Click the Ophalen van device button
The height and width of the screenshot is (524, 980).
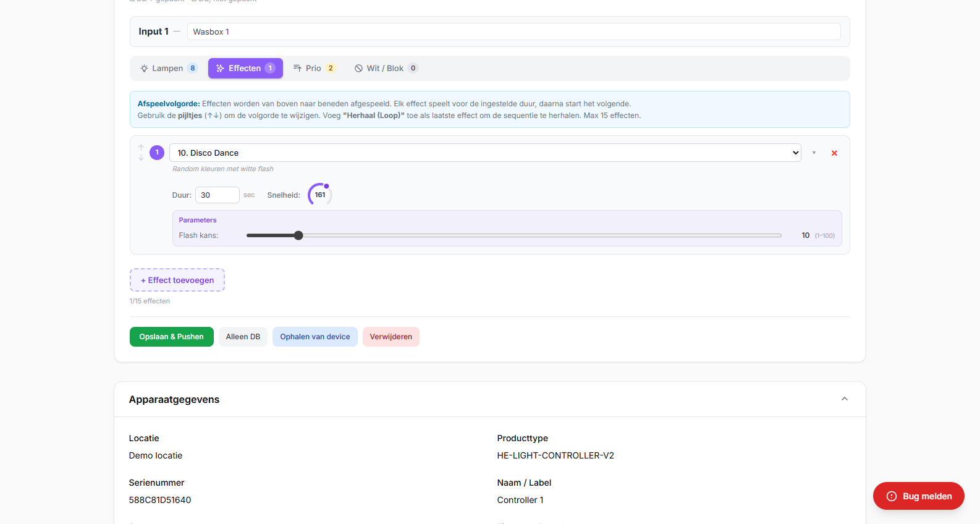click(x=315, y=337)
